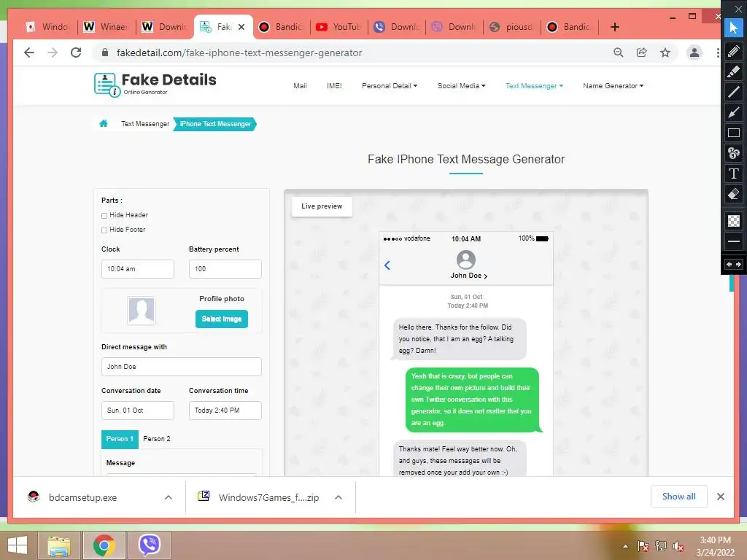The width and height of the screenshot is (747, 560).
Task: Open the Chrome profile avatar
Action: 694,52
